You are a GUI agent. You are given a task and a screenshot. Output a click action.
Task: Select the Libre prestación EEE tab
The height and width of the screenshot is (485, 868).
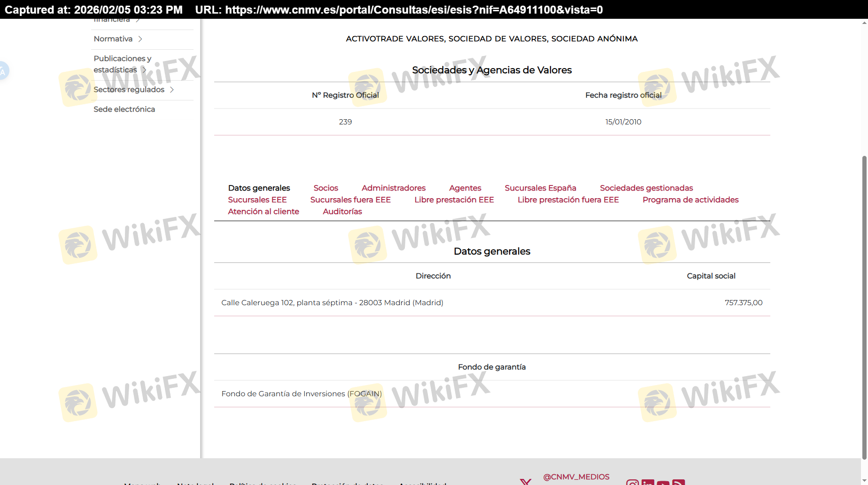pyautogui.click(x=454, y=200)
